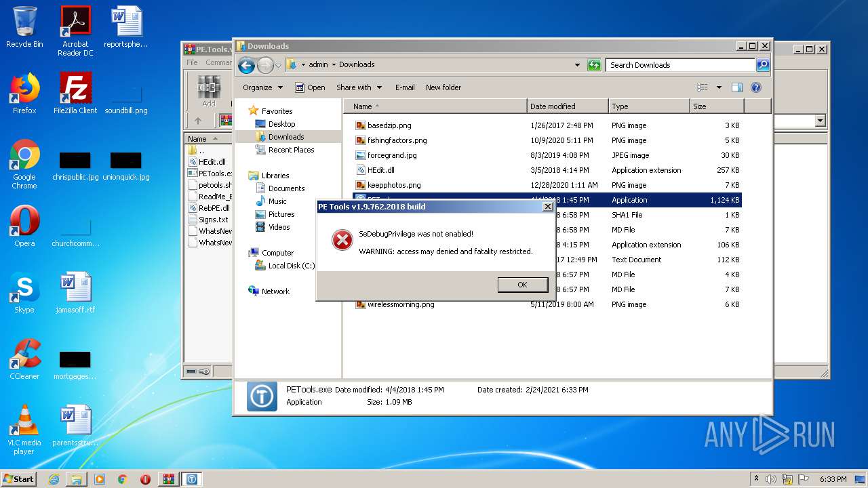The width and height of the screenshot is (868, 488).
Task: Open FileZilla Client desktop shortcut
Action: point(75,94)
